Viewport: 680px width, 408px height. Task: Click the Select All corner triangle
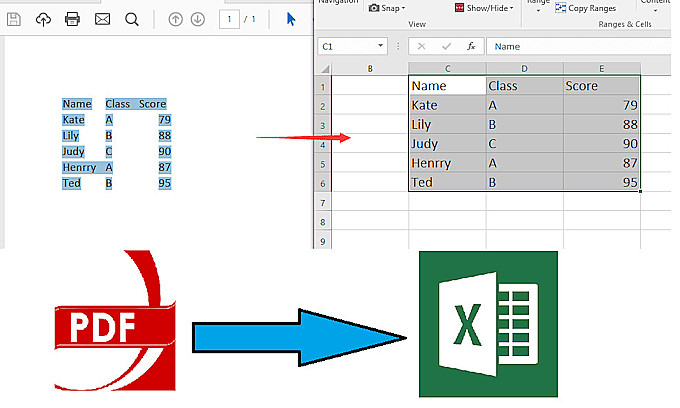(325, 69)
